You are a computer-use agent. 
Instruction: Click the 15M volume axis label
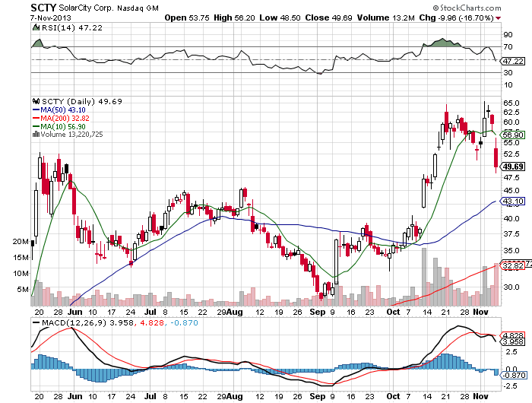tap(21, 257)
